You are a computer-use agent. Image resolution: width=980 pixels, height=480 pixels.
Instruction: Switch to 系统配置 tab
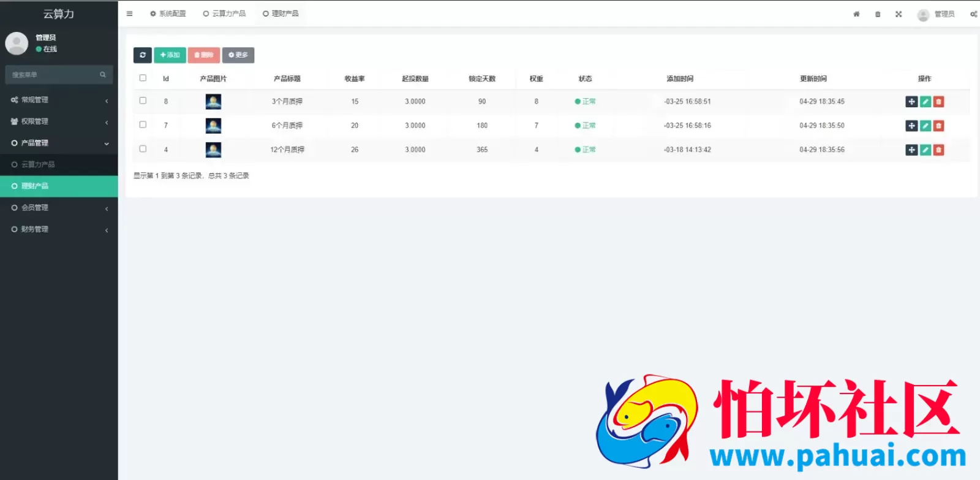coord(168,13)
